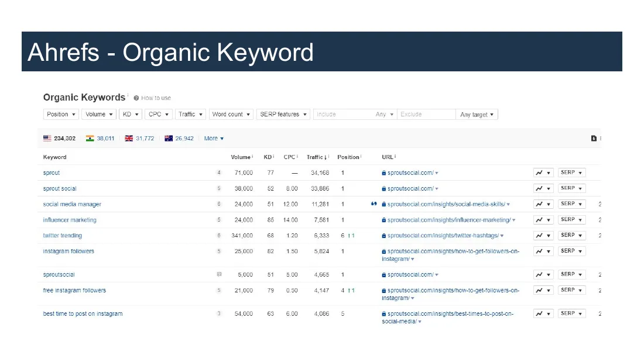Open the best-times-to-post-on-social-media URL link
This screenshot has height=362, width=644.
point(448,318)
